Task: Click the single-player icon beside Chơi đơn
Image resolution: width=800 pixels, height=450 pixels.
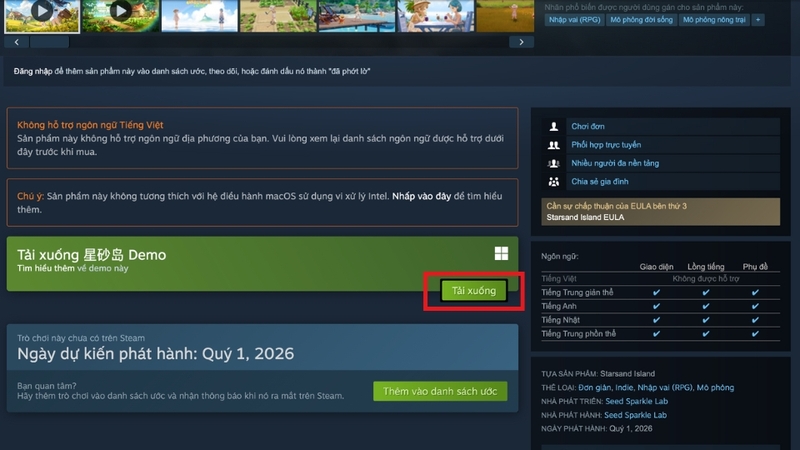Action: 554,127
